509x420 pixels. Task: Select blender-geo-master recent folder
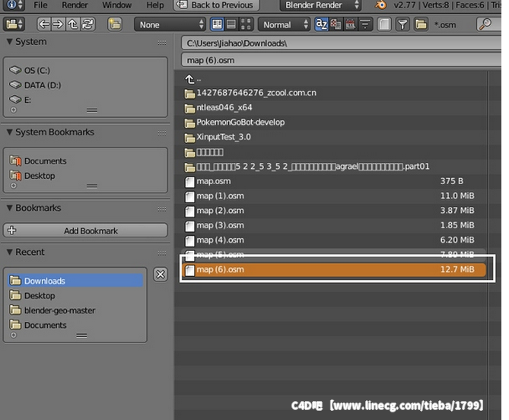pos(75,310)
